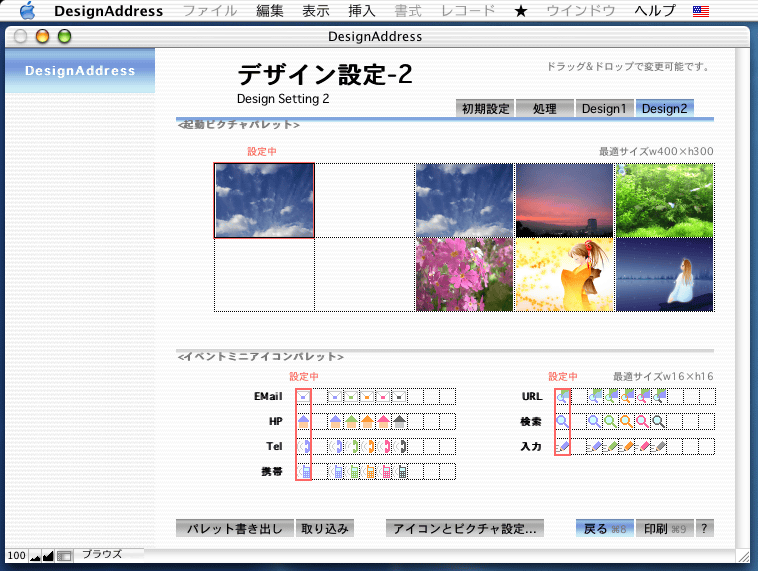Pick the orange URL magnifier palette icon

pos(627,396)
